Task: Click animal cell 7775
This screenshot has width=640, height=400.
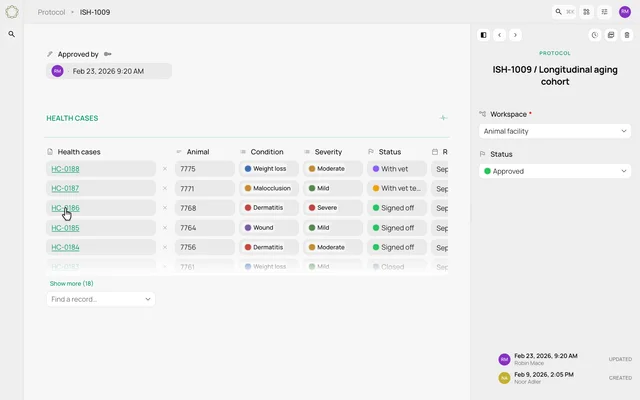Action: click(x=205, y=169)
